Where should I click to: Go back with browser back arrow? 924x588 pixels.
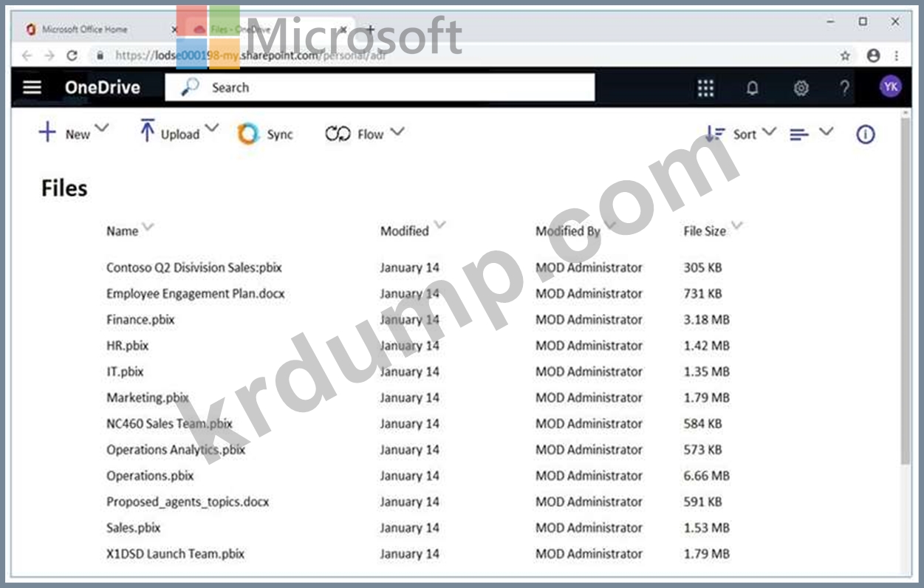click(x=27, y=55)
